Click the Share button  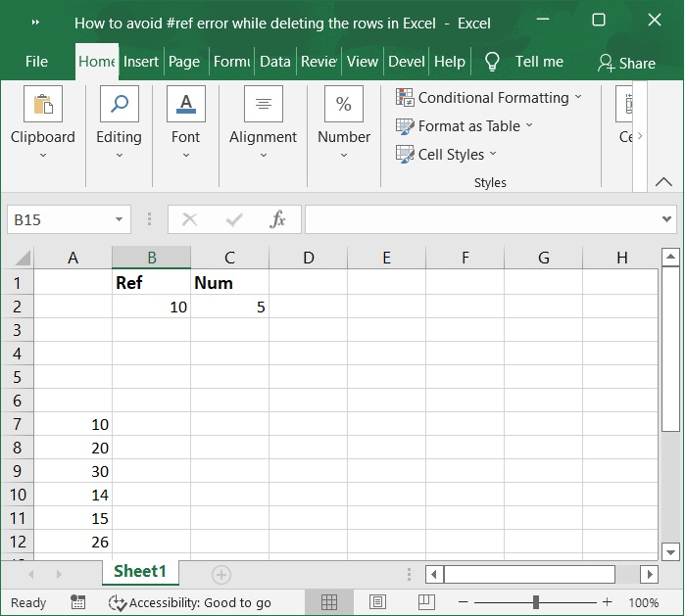(626, 63)
